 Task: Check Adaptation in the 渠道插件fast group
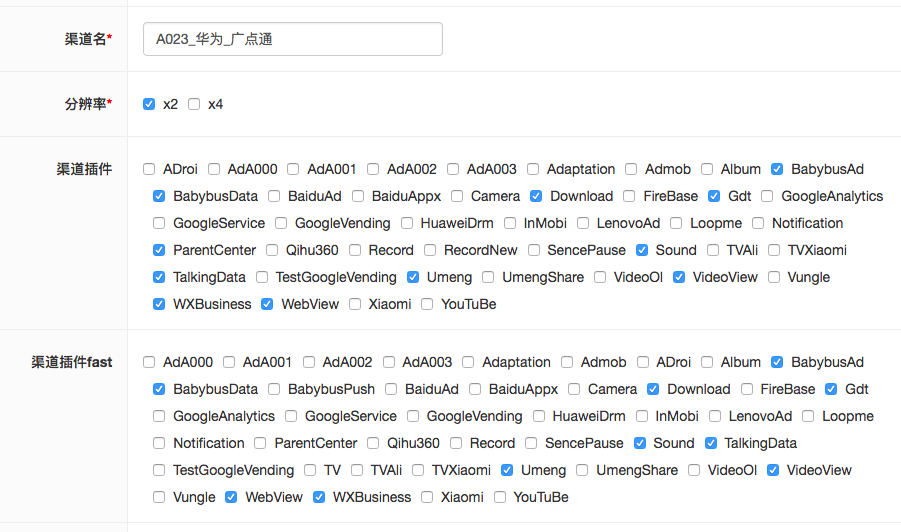click(468, 362)
